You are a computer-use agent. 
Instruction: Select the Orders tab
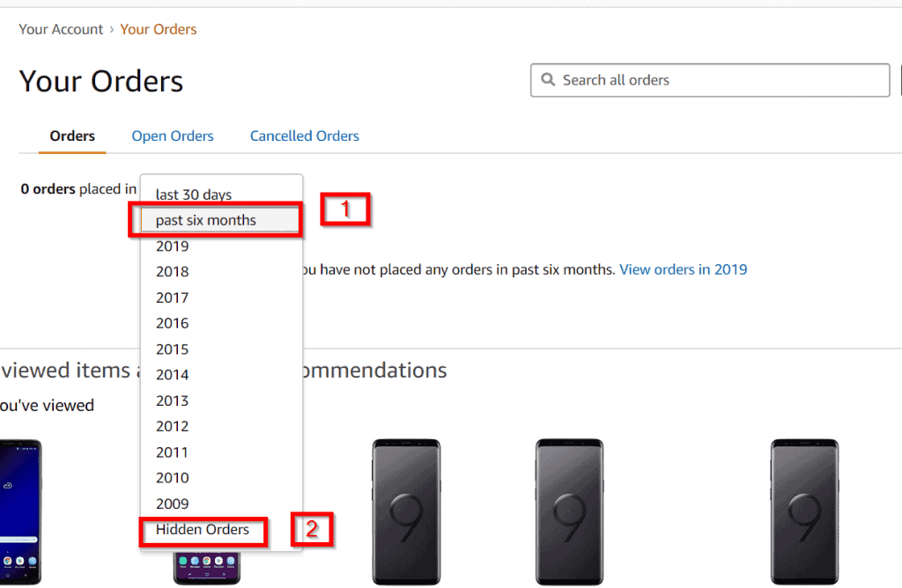72,136
